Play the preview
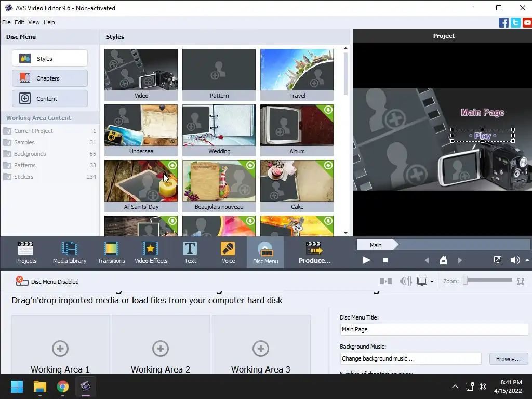This screenshot has height=399, width=532. point(366,260)
